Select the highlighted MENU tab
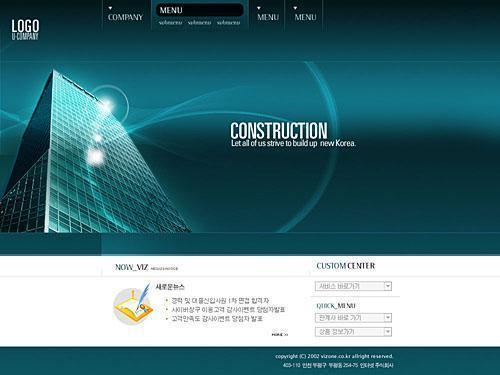The width and height of the screenshot is (500, 375). pos(199,10)
